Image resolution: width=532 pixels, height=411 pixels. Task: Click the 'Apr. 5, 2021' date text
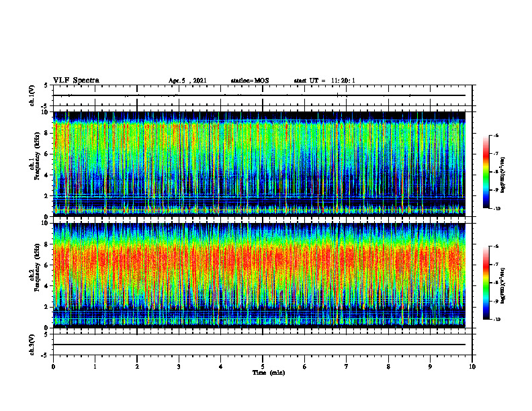click(187, 81)
